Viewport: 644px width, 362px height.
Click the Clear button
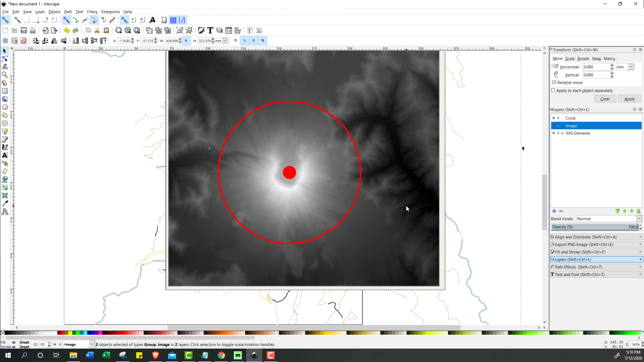point(605,99)
